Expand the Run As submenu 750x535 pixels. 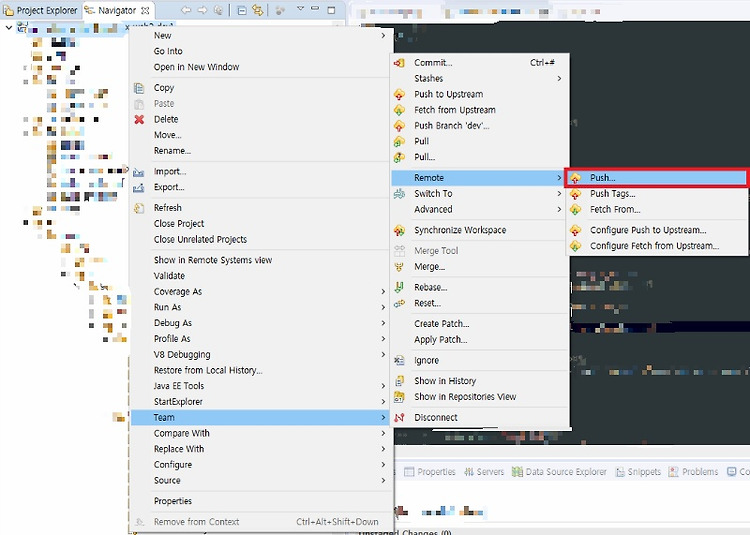(x=383, y=307)
